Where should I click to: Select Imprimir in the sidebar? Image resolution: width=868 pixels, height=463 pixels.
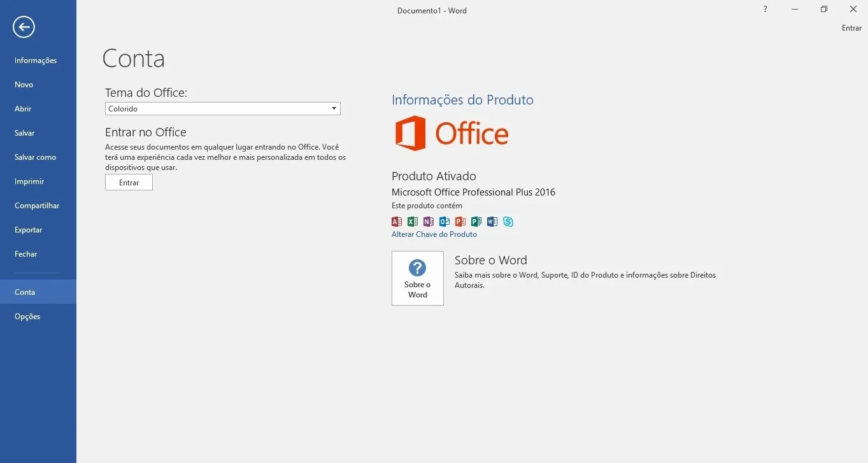38,182
